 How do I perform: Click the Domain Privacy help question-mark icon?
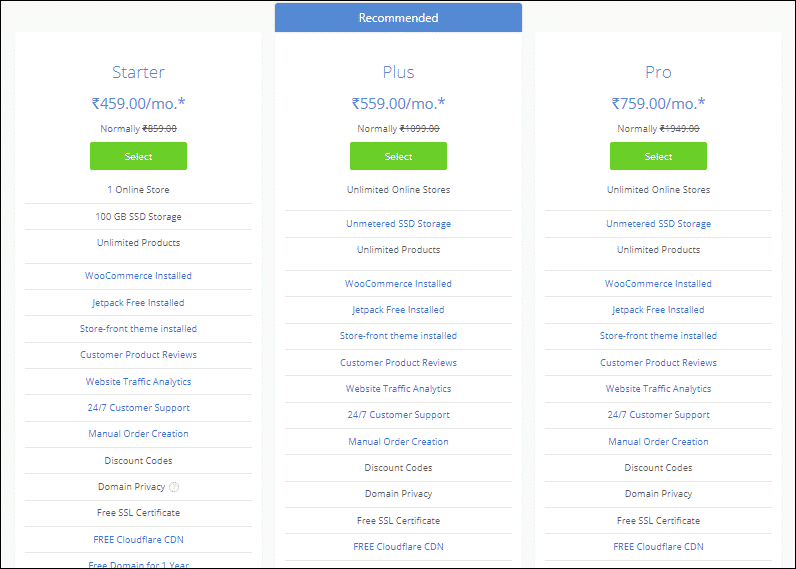(x=174, y=487)
